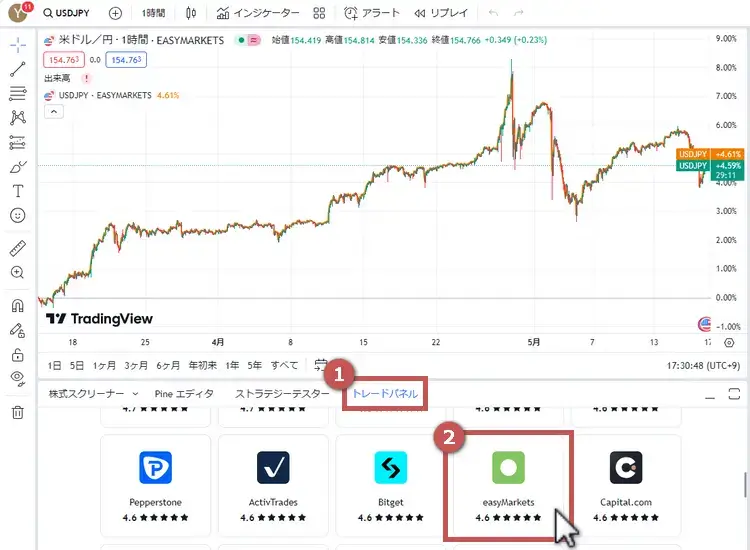Switch to the Pine Editor tab

tap(184, 394)
